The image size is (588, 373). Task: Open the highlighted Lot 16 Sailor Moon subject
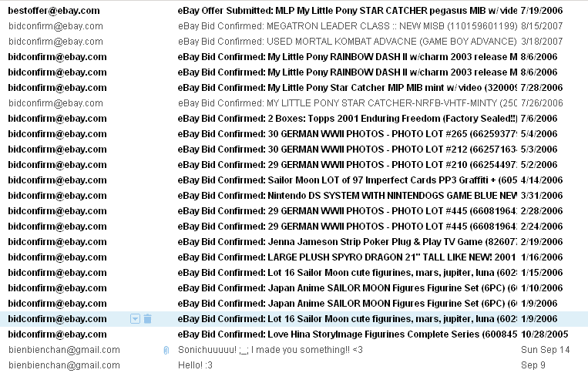(x=348, y=318)
